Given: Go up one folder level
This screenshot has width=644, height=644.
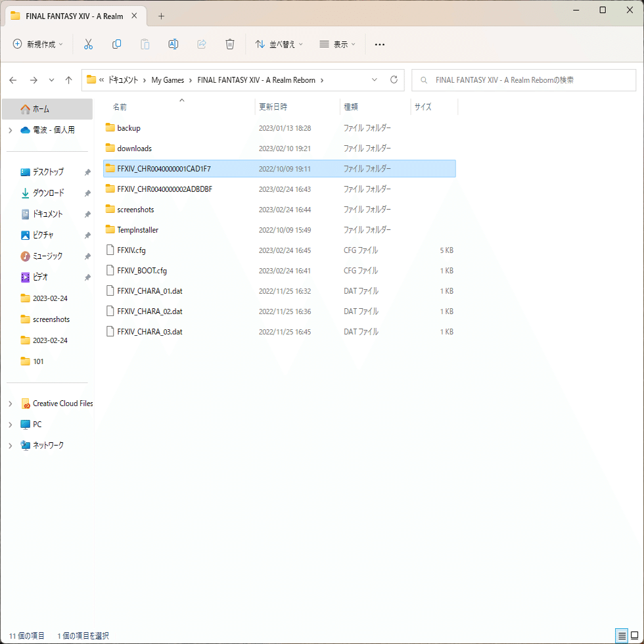Looking at the screenshot, I should pos(68,80).
